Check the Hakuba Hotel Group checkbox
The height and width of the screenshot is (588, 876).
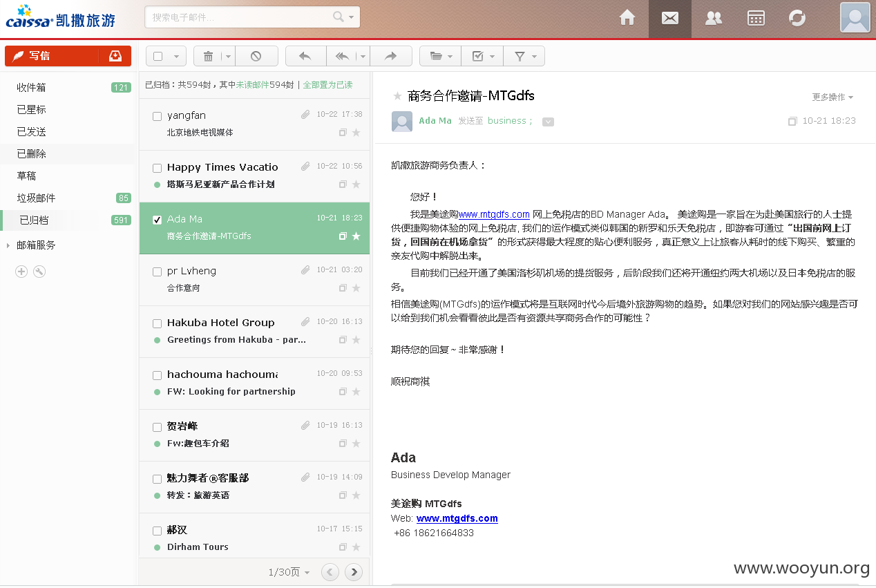(157, 323)
